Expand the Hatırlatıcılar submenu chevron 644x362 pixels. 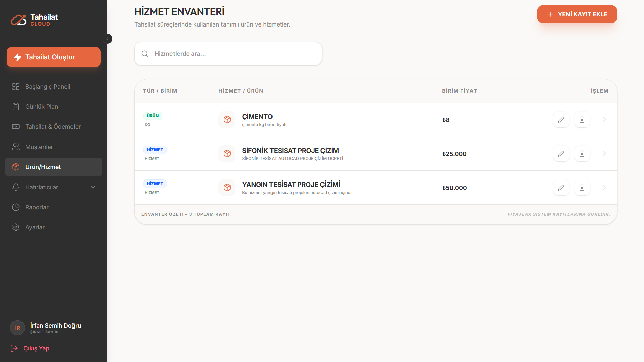[93, 187]
